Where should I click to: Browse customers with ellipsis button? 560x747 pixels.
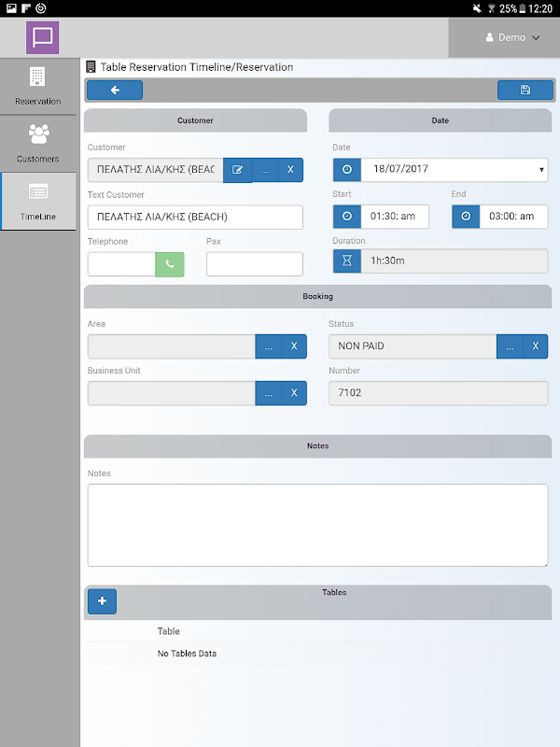point(265,170)
